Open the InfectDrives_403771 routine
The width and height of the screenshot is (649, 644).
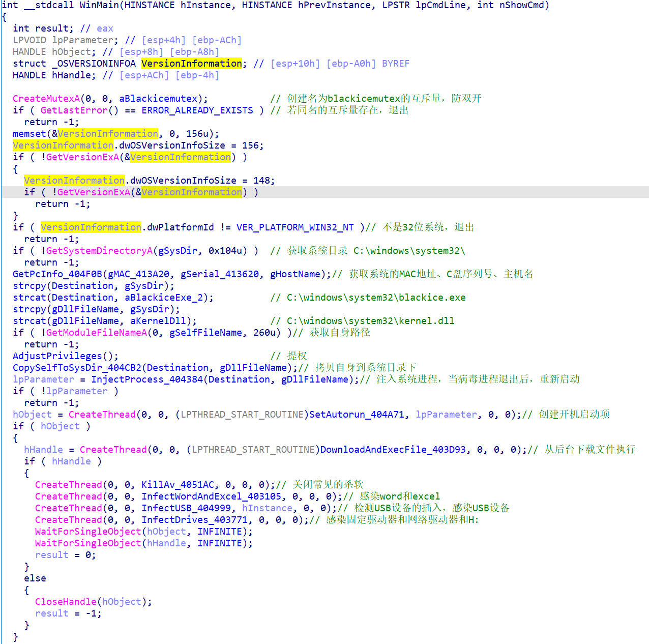point(194,520)
